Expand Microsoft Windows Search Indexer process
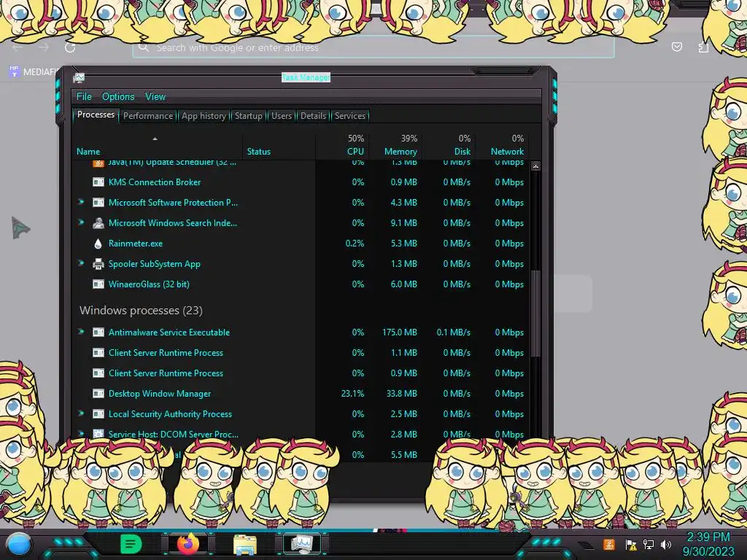 (x=81, y=222)
